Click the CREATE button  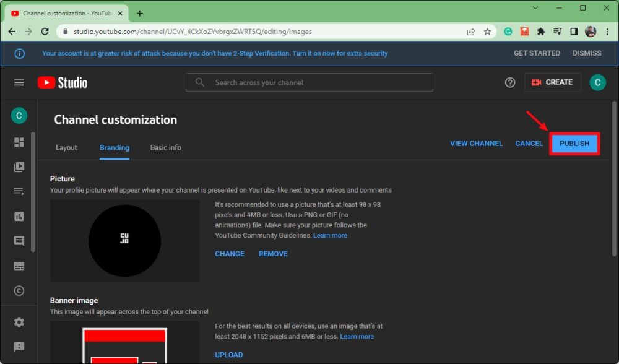tap(552, 82)
